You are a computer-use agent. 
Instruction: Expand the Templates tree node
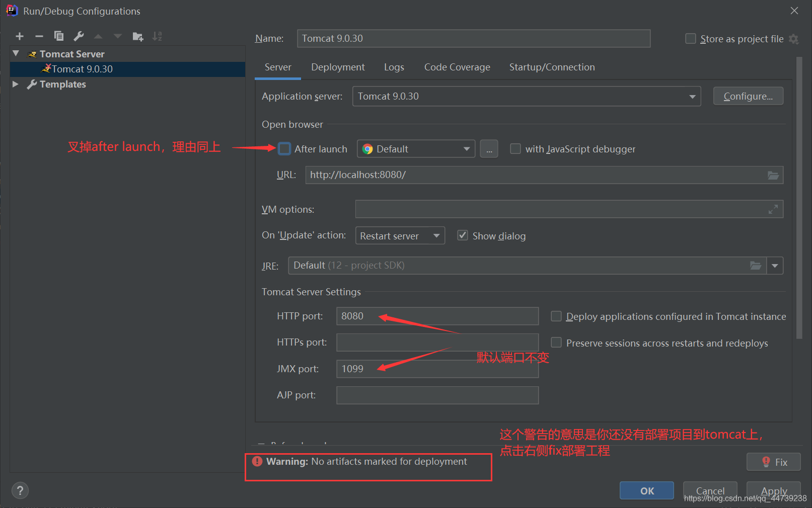click(x=16, y=84)
